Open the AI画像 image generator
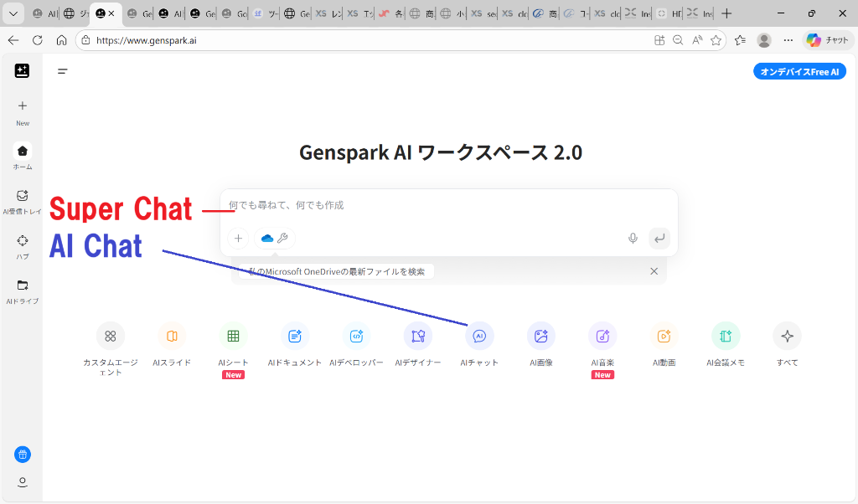 [x=540, y=336]
